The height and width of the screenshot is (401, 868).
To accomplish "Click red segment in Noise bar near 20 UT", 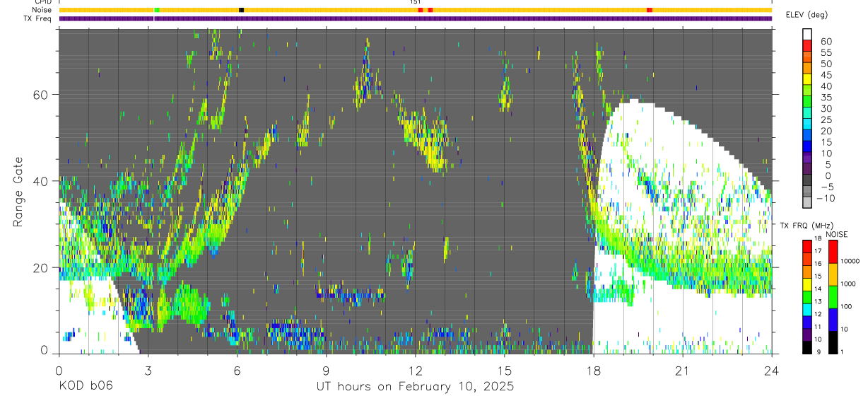I will pyautogui.click(x=650, y=10).
